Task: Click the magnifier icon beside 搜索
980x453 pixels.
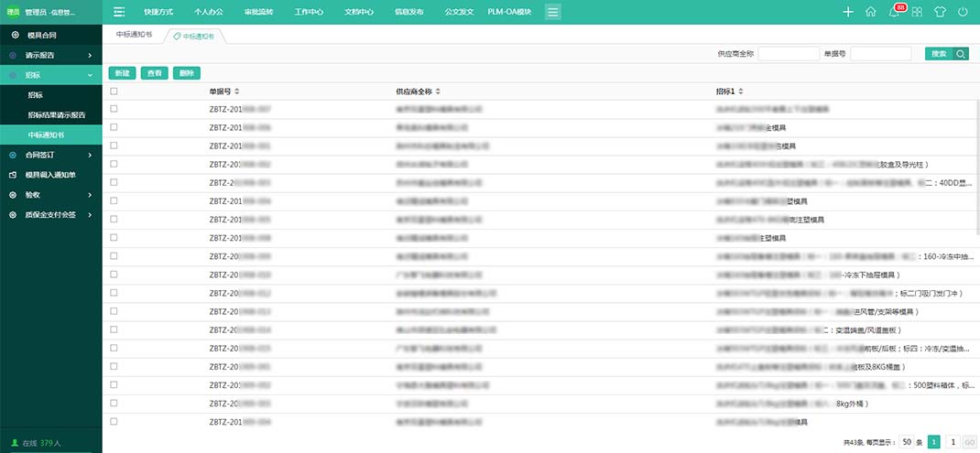Action: [961, 54]
